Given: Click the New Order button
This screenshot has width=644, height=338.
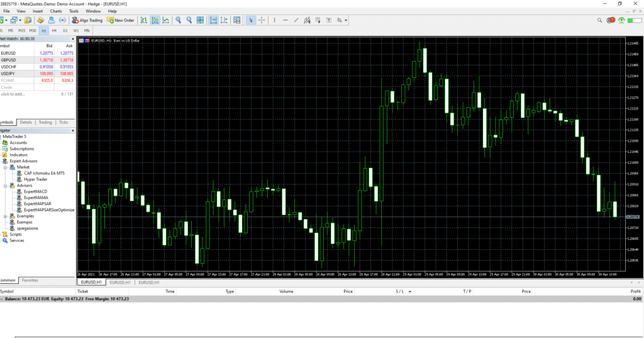Looking at the screenshot, I should (121, 20).
